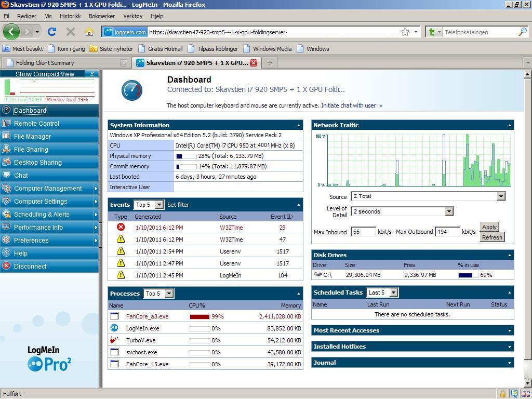Click the Firefox back arrow button
Image resolution: width=532 pixels, height=399 pixels.
click(11, 32)
